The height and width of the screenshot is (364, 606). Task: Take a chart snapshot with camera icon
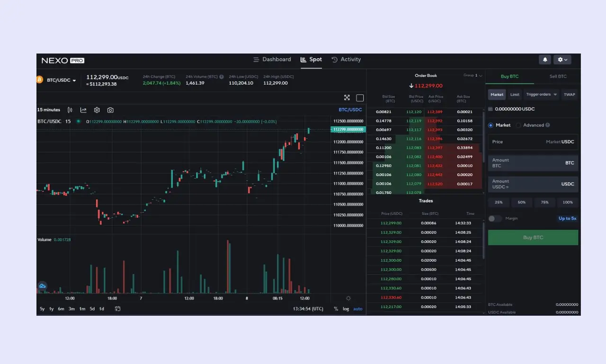coord(110,110)
